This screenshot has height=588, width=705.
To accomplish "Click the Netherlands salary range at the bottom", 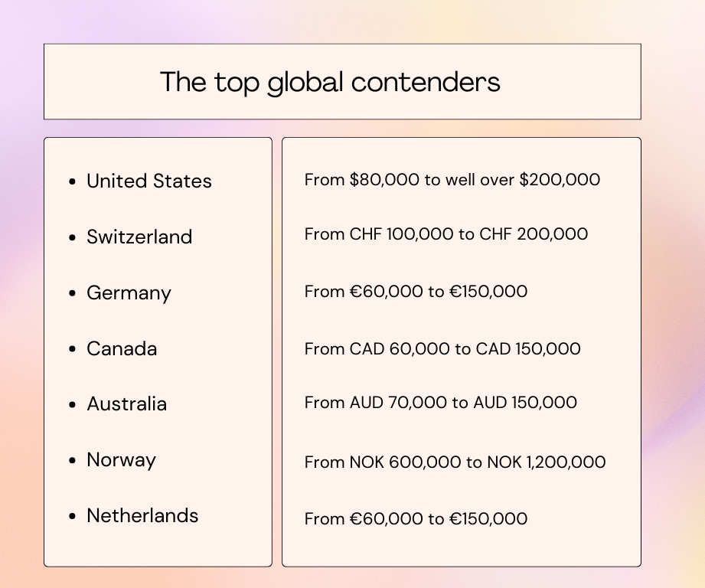I will click(x=416, y=519).
